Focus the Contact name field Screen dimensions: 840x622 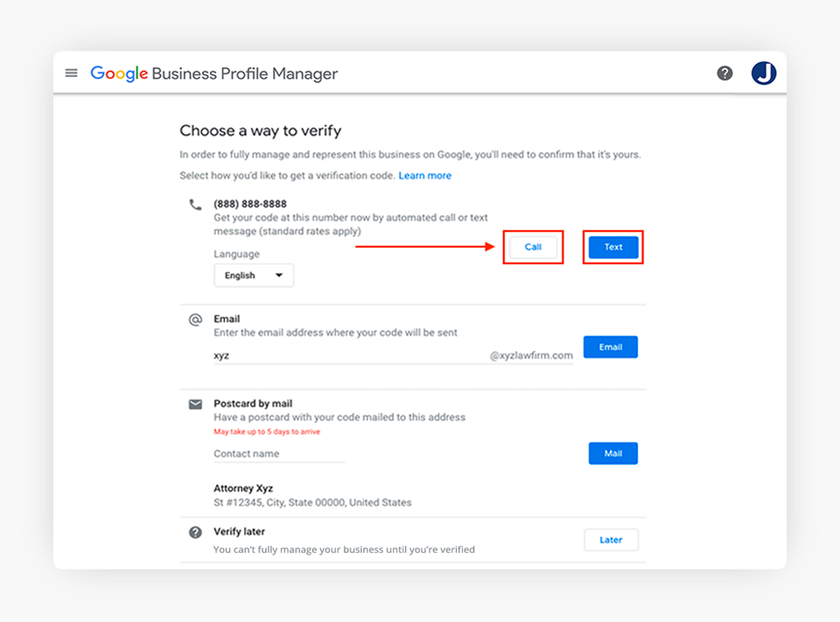pyautogui.click(x=278, y=454)
